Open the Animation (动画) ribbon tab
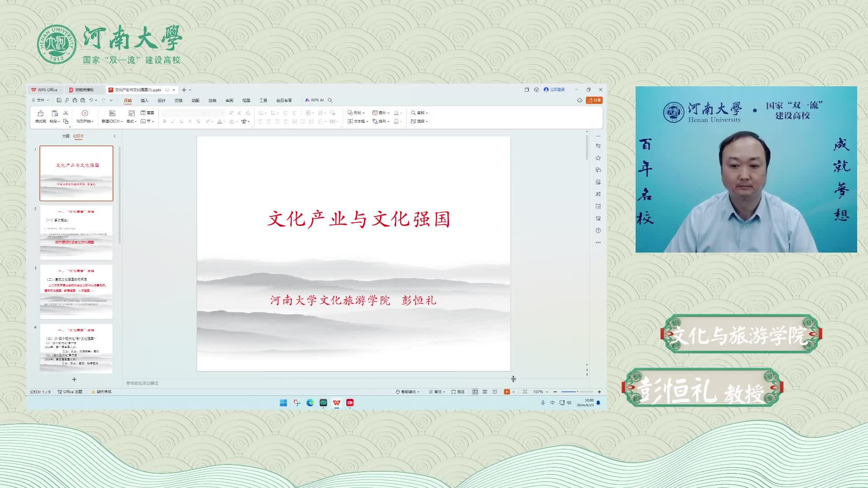 (x=195, y=100)
